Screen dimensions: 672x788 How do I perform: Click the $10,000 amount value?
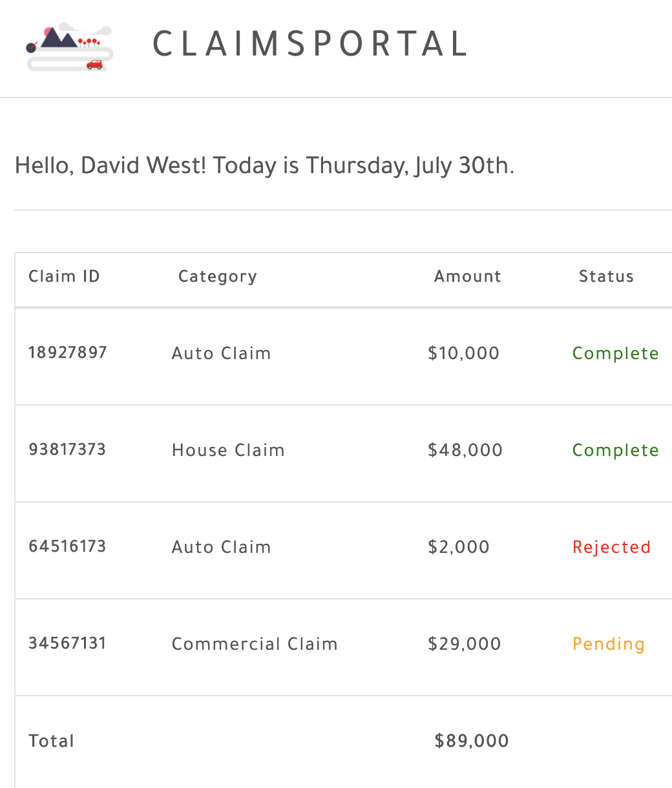pyautogui.click(x=463, y=353)
